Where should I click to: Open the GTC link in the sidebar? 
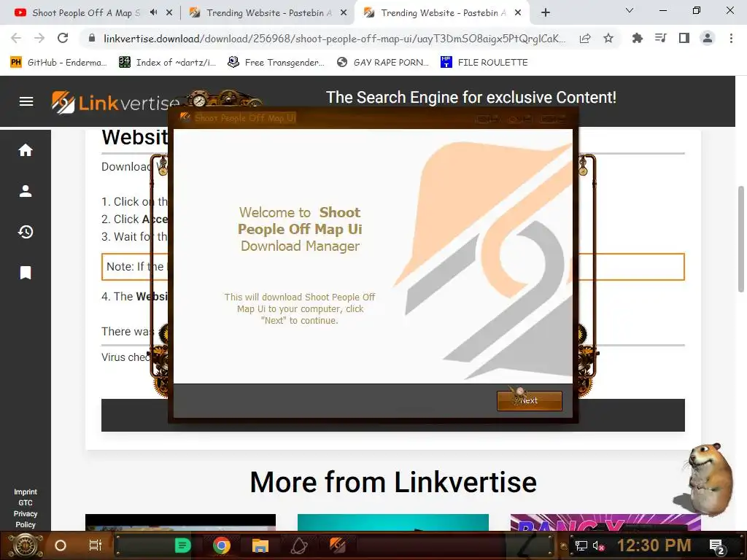[x=26, y=503]
